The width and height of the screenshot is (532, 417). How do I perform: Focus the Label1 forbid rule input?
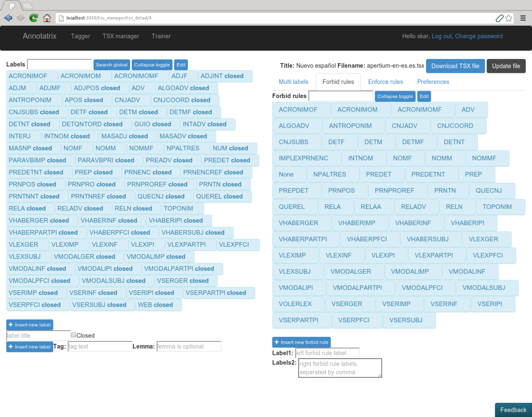(x=327, y=353)
